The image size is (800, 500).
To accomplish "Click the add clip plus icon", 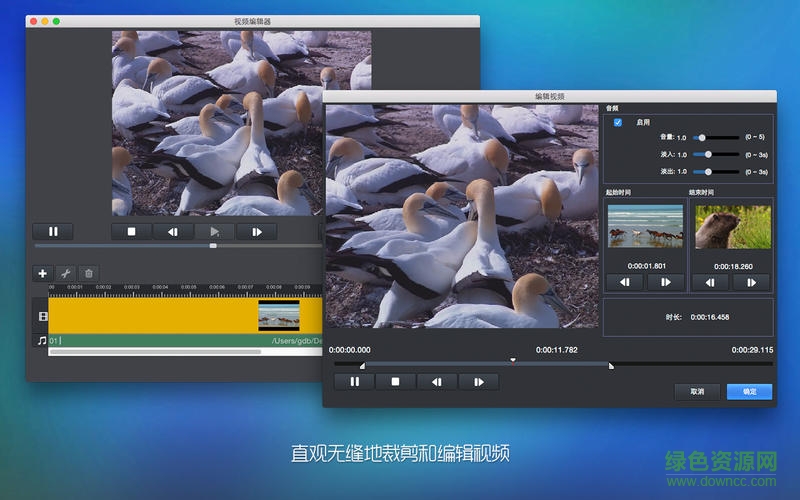I will 42,273.
